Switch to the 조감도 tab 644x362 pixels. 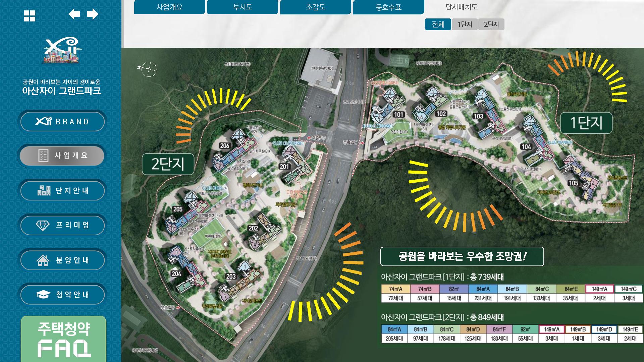pos(316,7)
